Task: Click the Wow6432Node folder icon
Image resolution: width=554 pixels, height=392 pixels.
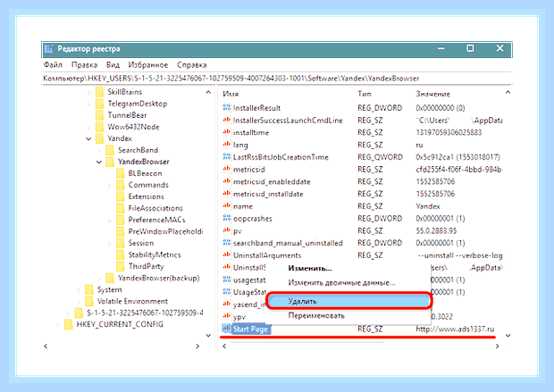Action: (100, 127)
